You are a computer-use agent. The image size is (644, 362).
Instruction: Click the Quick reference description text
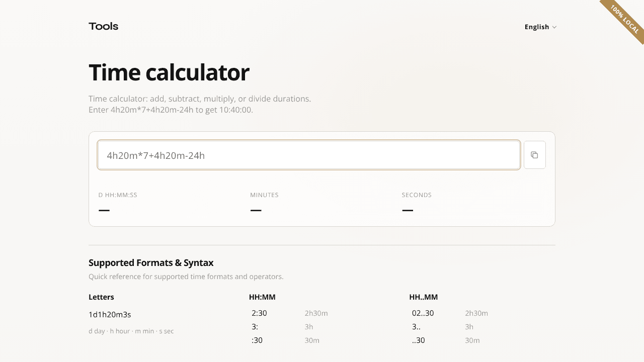186,277
